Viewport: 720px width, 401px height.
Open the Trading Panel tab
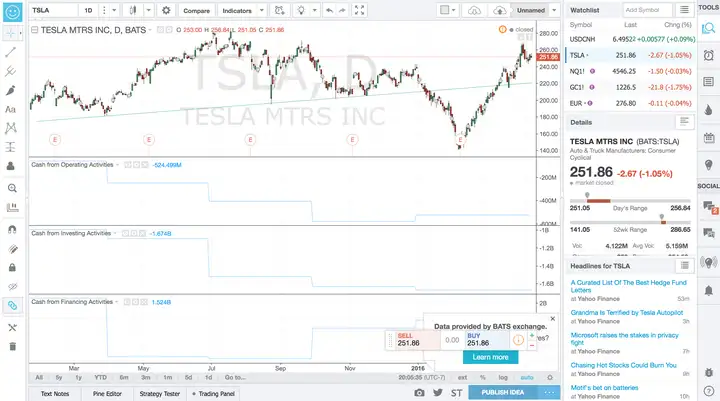(x=214, y=394)
